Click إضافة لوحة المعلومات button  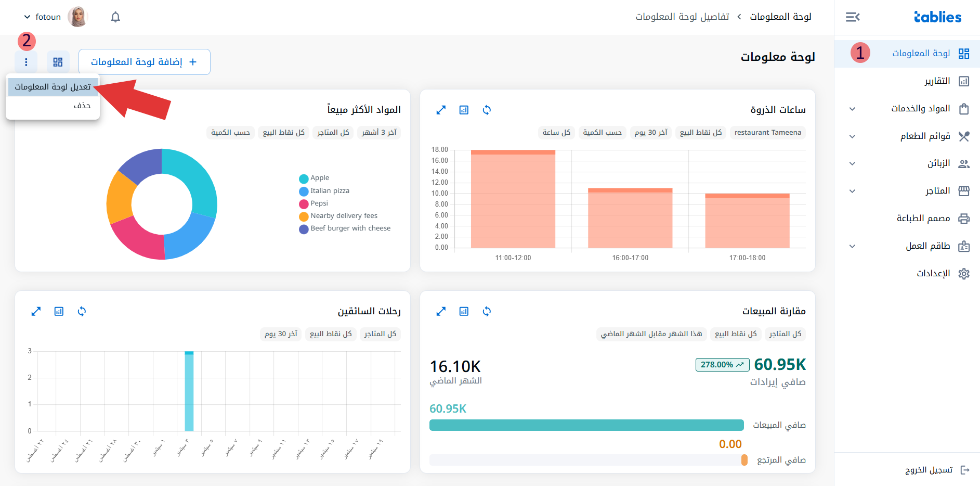(145, 62)
